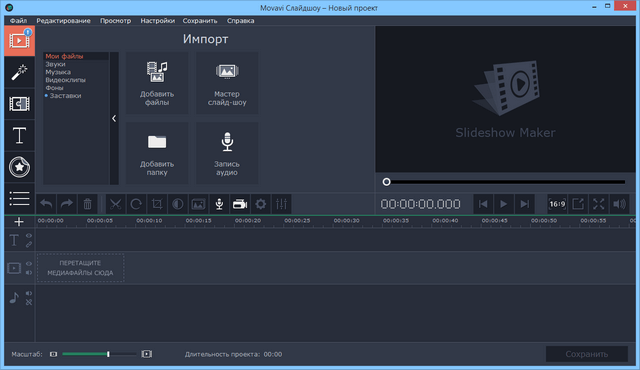Open the Просмотр menu
This screenshot has height=370, width=640.
pyautogui.click(x=116, y=21)
